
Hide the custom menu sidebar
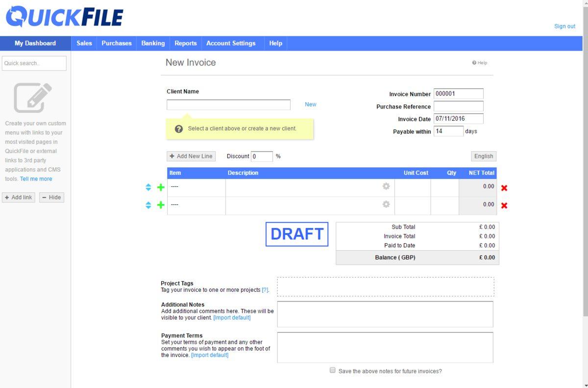tap(51, 197)
